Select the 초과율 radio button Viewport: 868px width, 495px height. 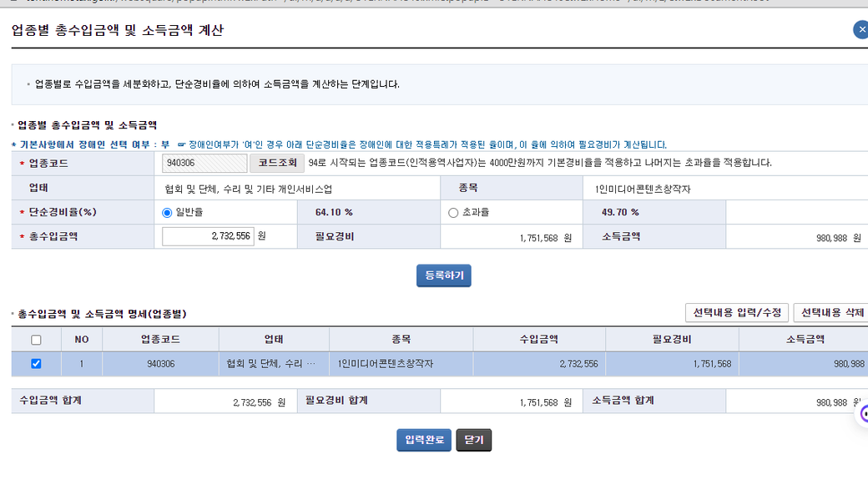coord(453,212)
